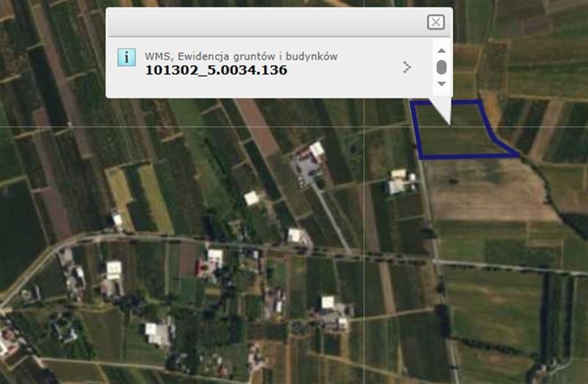Image resolution: width=588 pixels, height=384 pixels.
Task: Click the bottom-right corner of the blue parcel outline
Action: tap(517, 156)
